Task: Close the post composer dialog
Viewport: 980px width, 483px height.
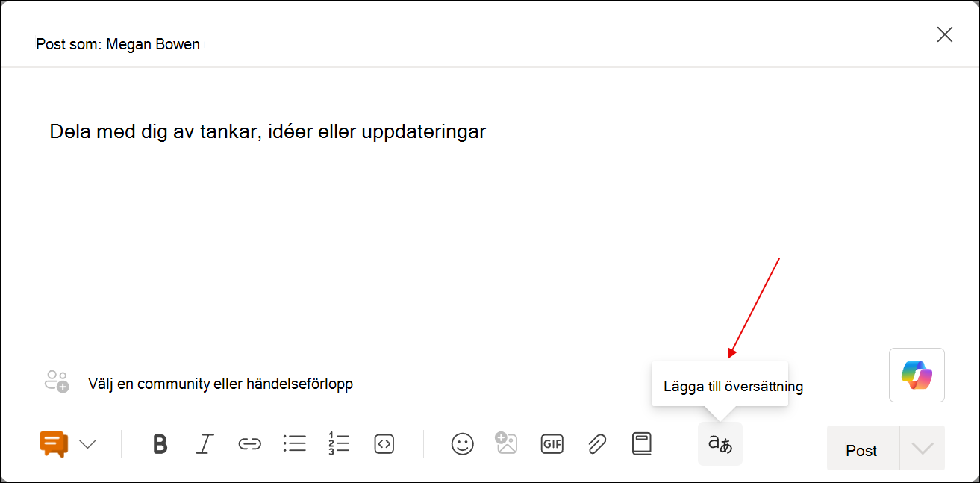Action: [945, 34]
